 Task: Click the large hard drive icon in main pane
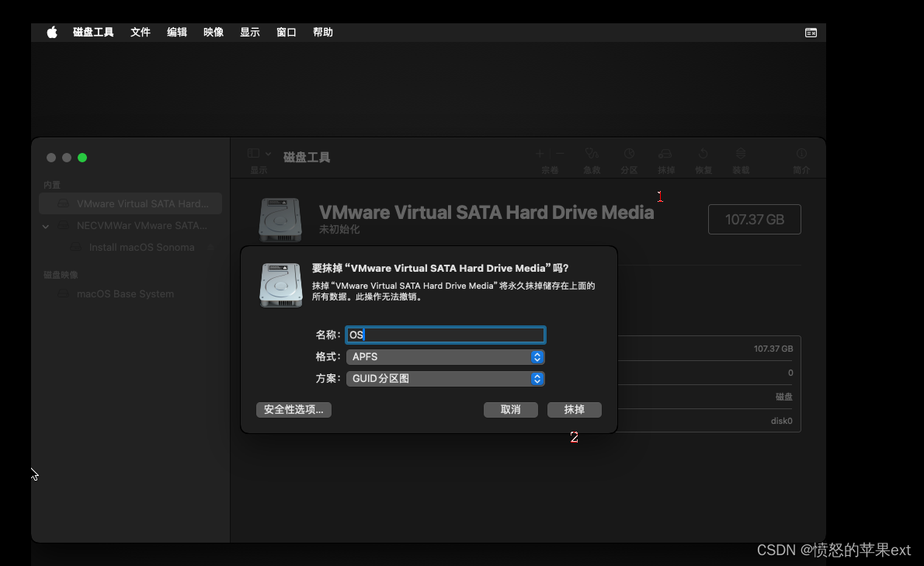[280, 220]
